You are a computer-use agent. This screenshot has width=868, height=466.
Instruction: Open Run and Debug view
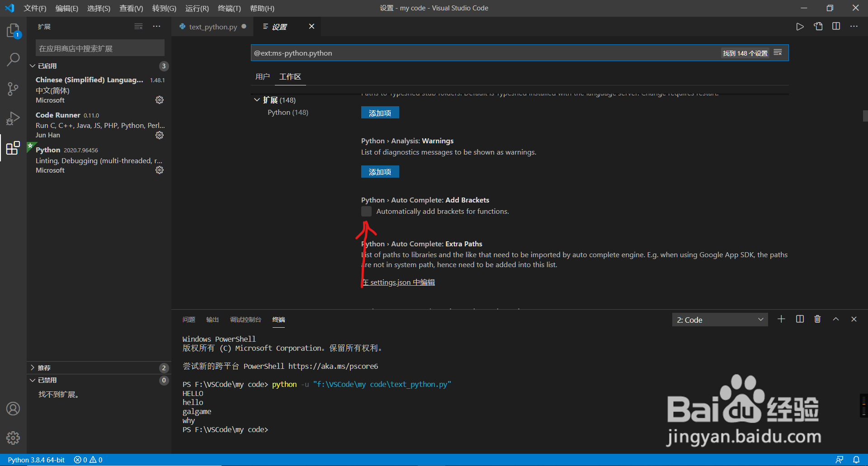(x=13, y=118)
